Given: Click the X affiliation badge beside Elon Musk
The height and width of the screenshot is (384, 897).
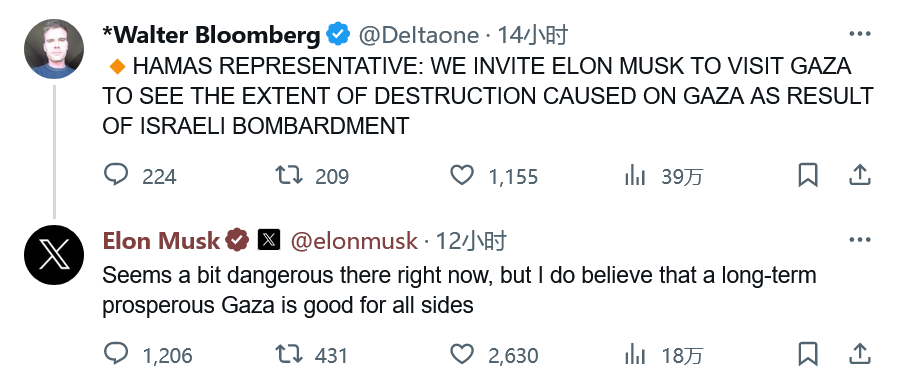Looking at the screenshot, I should (x=269, y=240).
